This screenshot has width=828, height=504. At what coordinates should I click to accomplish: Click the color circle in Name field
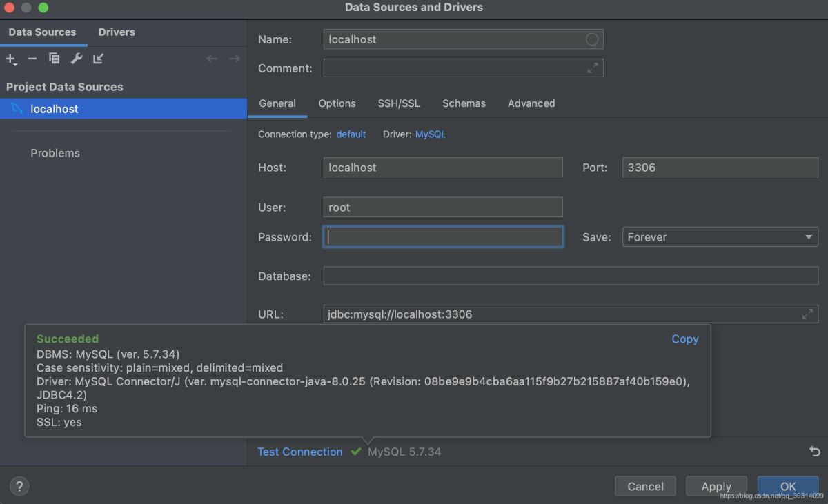click(x=592, y=39)
